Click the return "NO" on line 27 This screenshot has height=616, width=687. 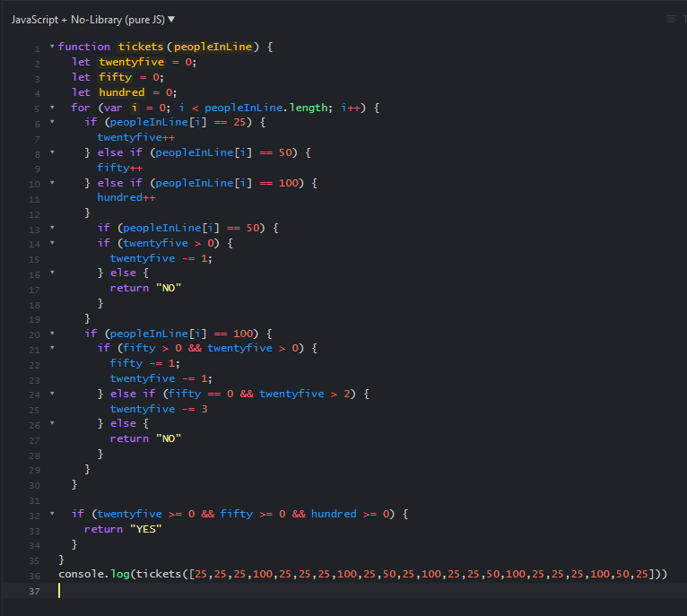pyautogui.click(x=145, y=438)
